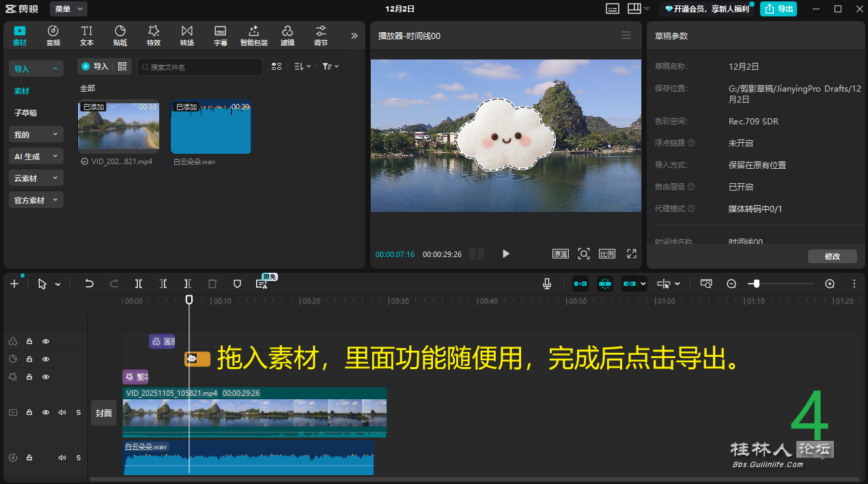The height and width of the screenshot is (484, 868).
Task: Select the VID_202...821.mp4 media thumbnail
Action: [119, 126]
